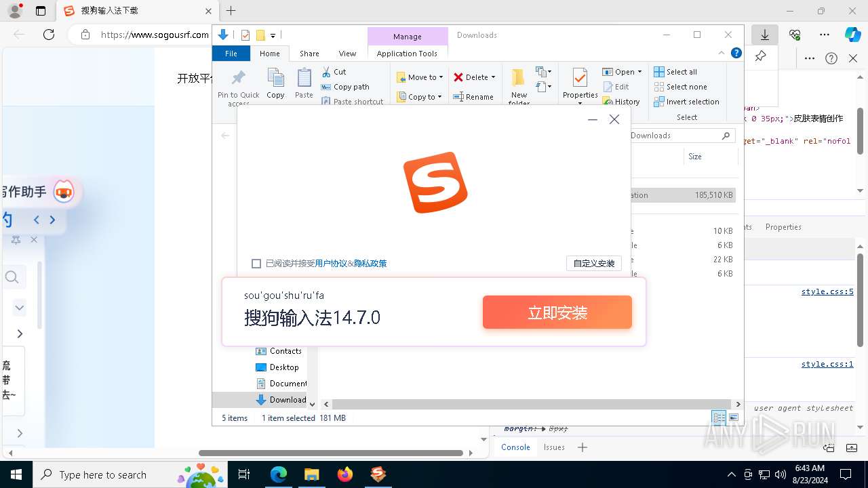Open the 用户协议 user agreement link

click(331, 264)
